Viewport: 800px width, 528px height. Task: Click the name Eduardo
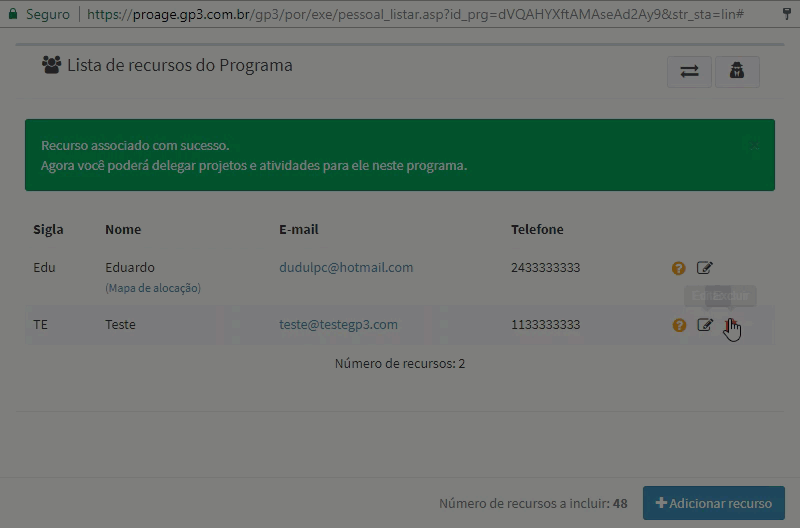pyautogui.click(x=130, y=267)
